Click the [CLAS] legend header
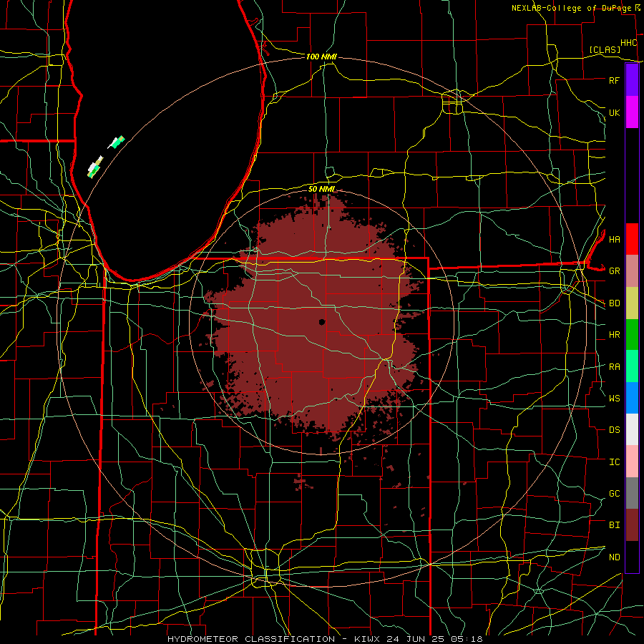Image resolution: width=644 pixels, height=644 pixels. coord(605,49)
